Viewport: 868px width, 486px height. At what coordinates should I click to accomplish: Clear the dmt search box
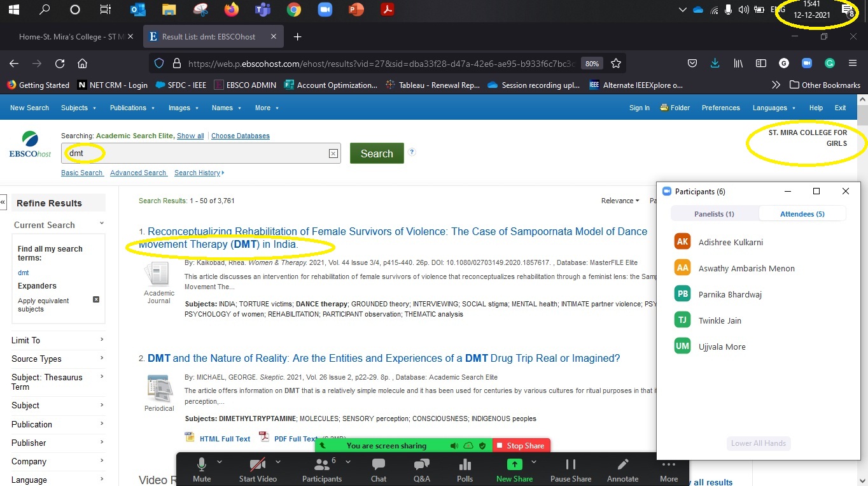(x=333, y=154)
